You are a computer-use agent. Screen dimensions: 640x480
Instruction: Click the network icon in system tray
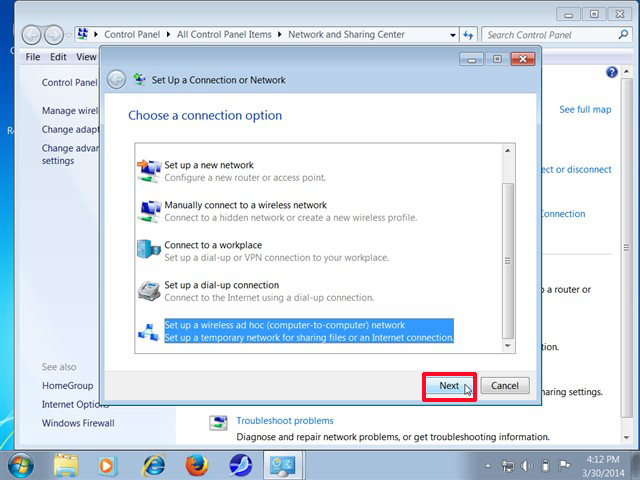pyautogui.click(x=508, y=466)
